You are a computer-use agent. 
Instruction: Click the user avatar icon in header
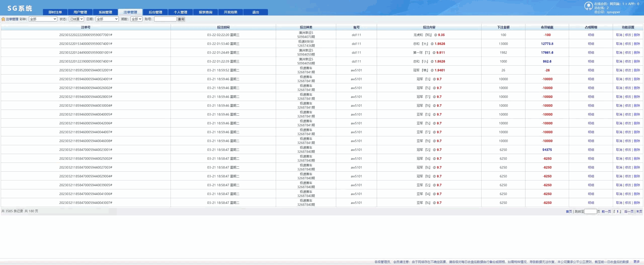click(588, 6)
